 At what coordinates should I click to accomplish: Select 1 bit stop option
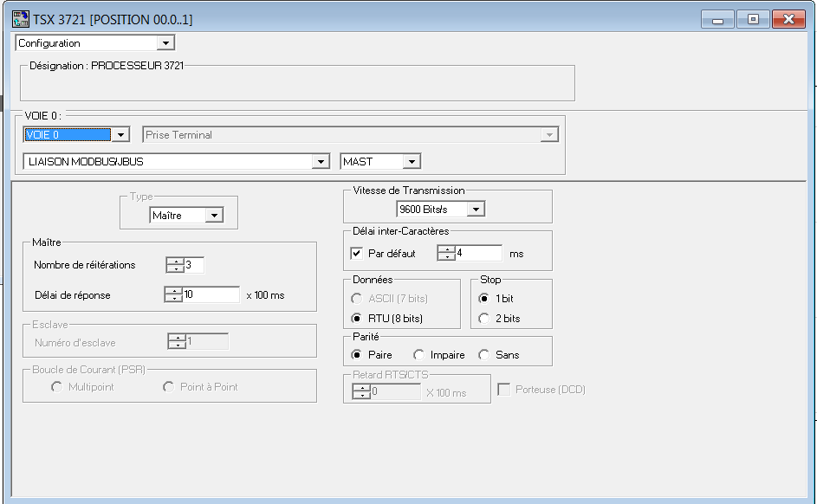tap(484, 299)
